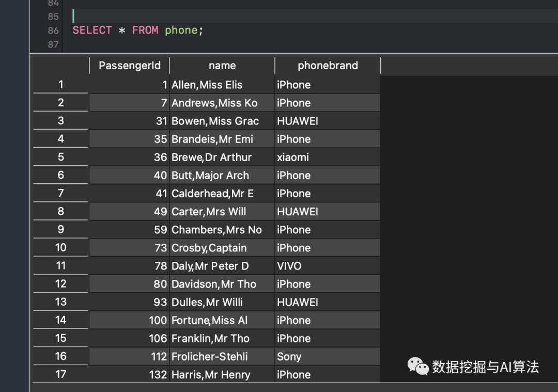Screen dimensions: 558x392
Task: Click PassengerId value 36
Action: point(130,157)
